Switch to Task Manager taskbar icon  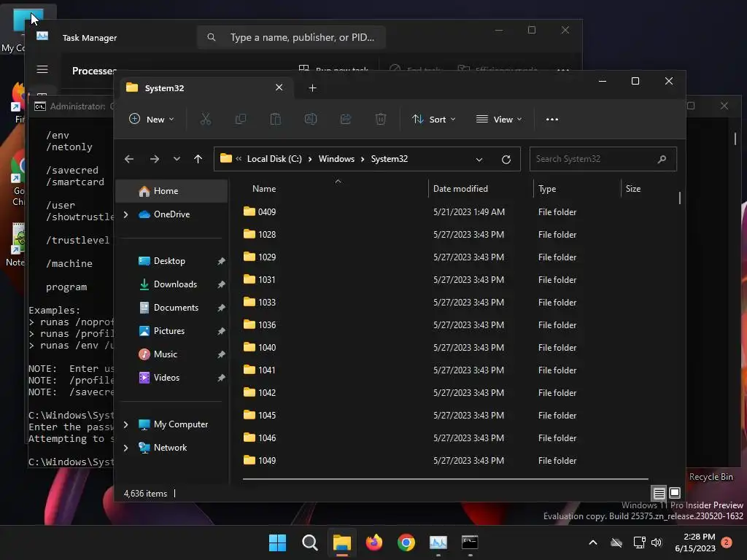click(x=438, y=542)
